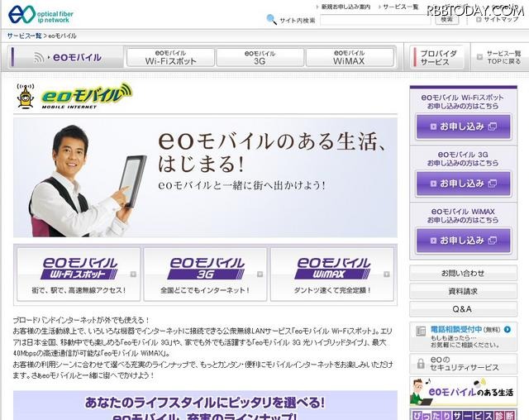
Task: Open the ぴったりサービス診断 banner
Action: (x=463, y=414)
